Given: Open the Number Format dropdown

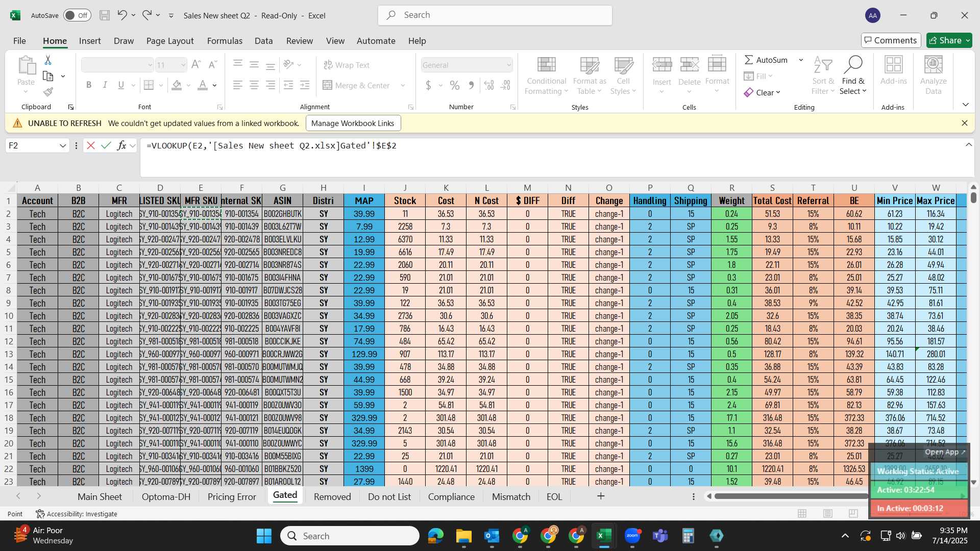Looking at the screenshot, I should [509, 65].
